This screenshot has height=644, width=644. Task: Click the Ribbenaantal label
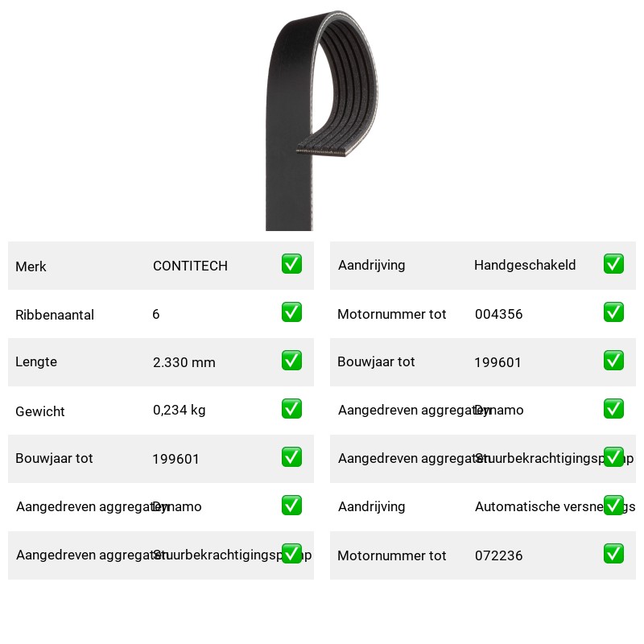coord(55,315)
